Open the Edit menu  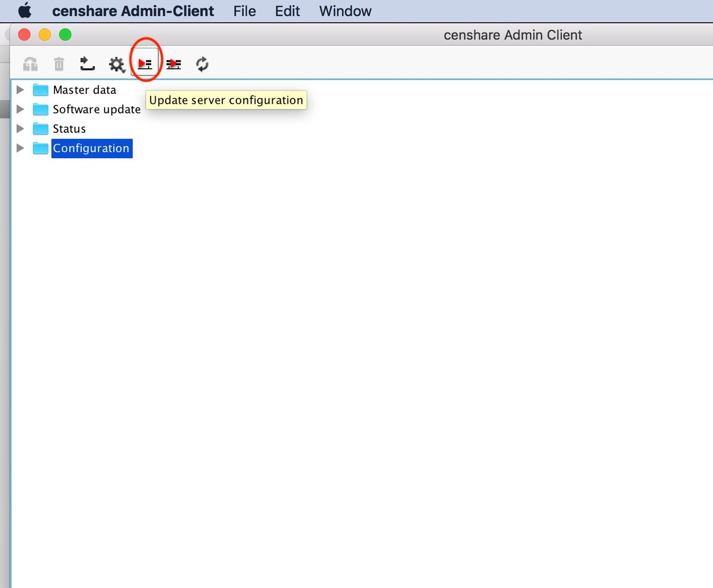[x=288, y=11]
